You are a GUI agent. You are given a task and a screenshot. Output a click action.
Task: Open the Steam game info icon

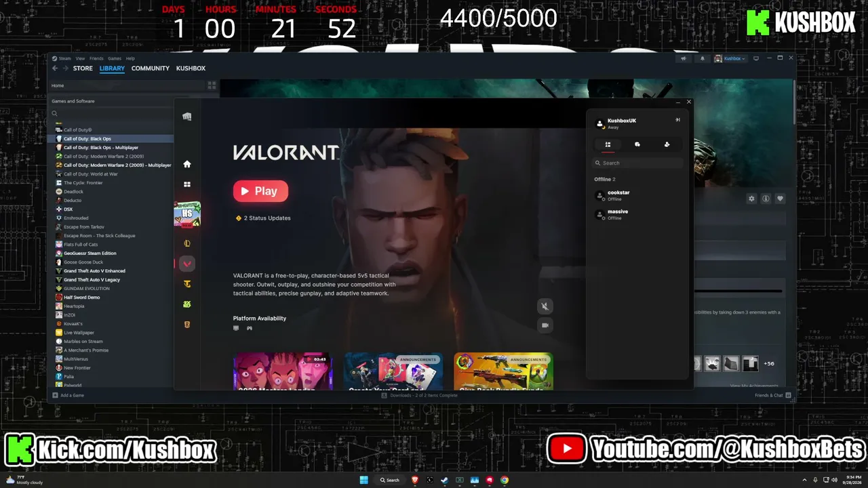tap(766, 199)
